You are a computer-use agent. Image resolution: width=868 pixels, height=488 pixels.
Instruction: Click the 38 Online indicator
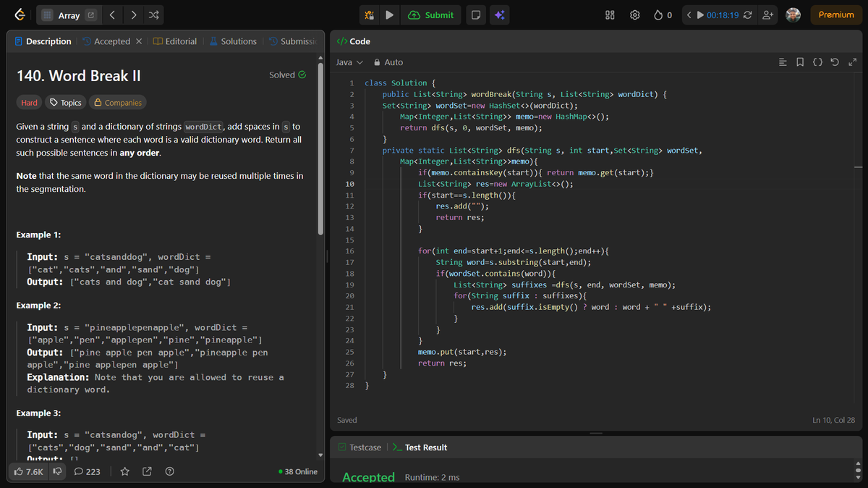point(298,471)
